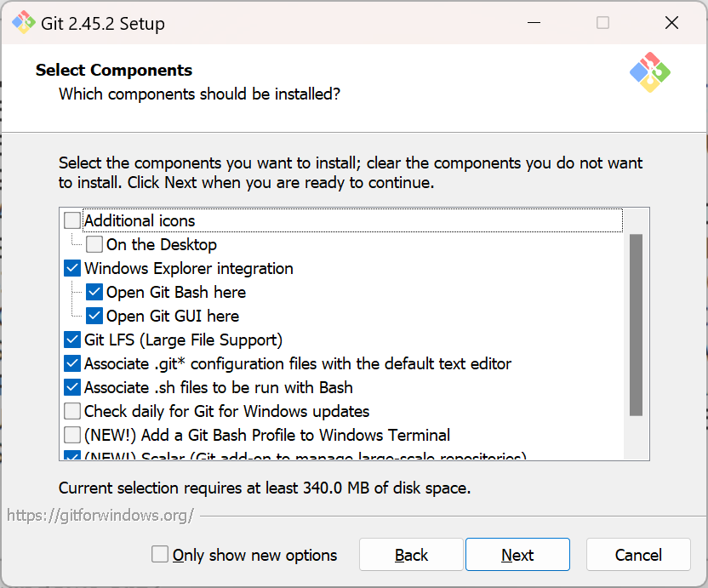
Task: Toggle Git LFS (Large File Support)
Action: pos(73,340)
